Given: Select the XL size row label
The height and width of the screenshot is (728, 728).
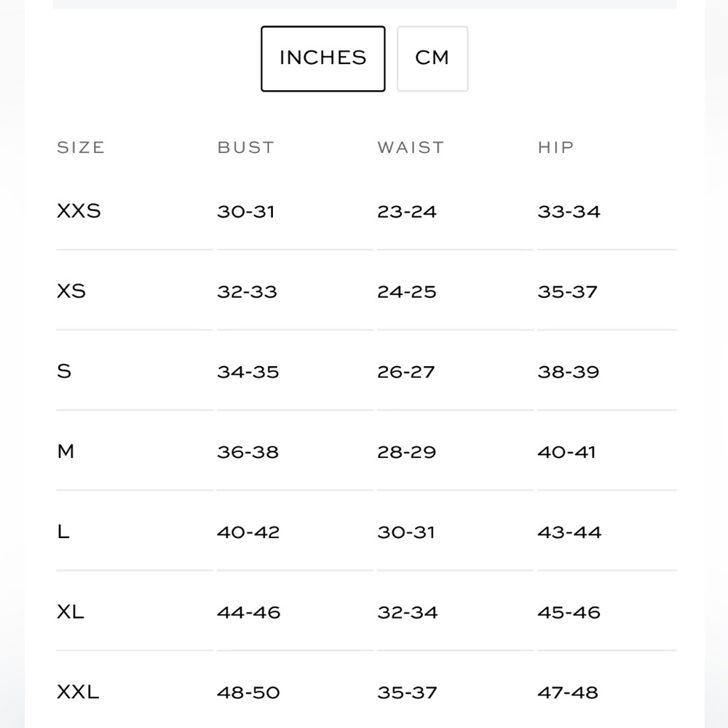Looking at the screenshot, I should (70, 612).
